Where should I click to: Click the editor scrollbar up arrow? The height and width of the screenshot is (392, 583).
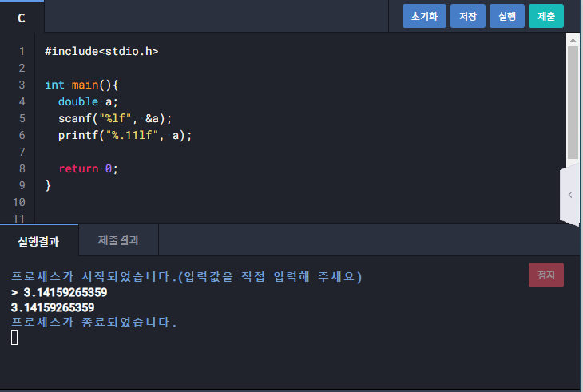[x=573, y=40]
